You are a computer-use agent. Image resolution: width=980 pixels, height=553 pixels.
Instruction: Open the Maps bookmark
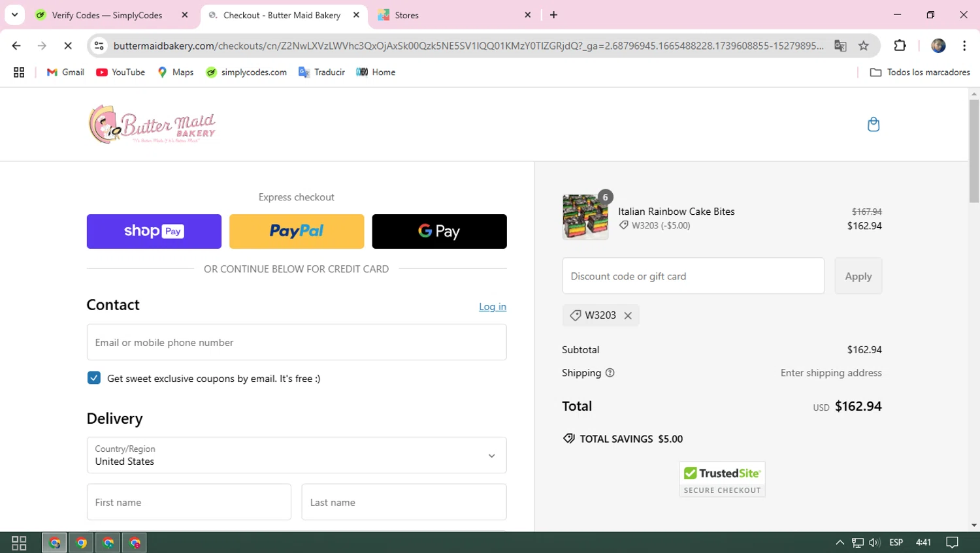tap(176, 72)
